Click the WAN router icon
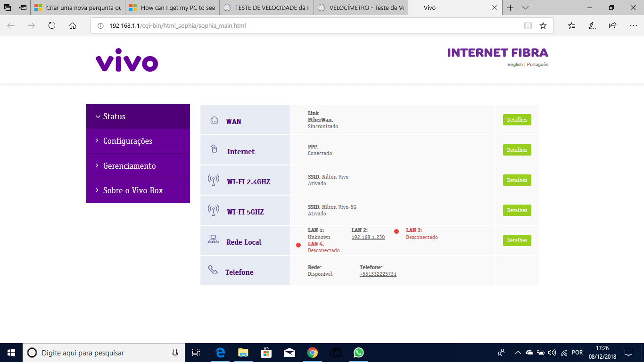644x362 pixels. tap(214, 120)
